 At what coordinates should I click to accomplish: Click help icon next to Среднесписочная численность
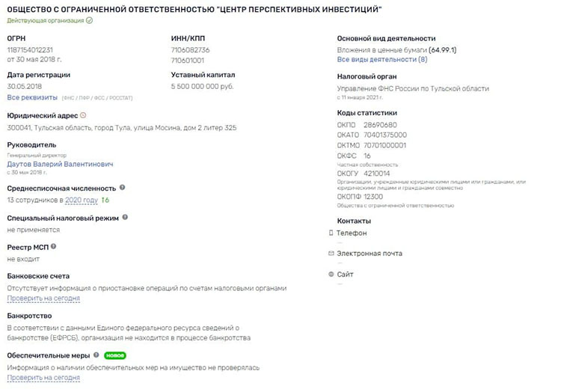(x=123, y=188)
